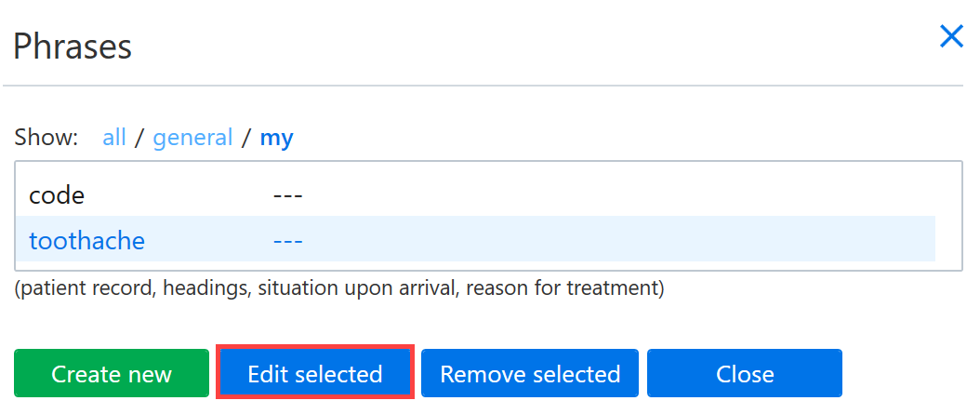Click the blank space in the code row
Image resolution: width=980 pixels, height=414 pixels.
coord(618,195)
